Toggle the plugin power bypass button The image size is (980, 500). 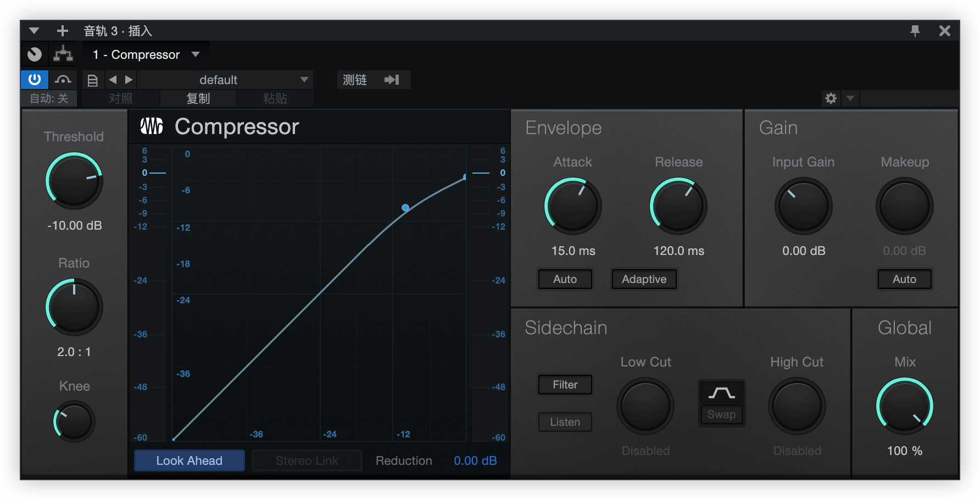(35, 80)
